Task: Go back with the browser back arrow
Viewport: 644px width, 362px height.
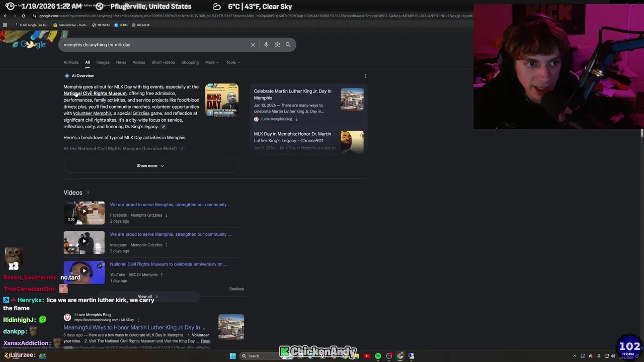Action: pyautogui.click(x=5, y=16)
